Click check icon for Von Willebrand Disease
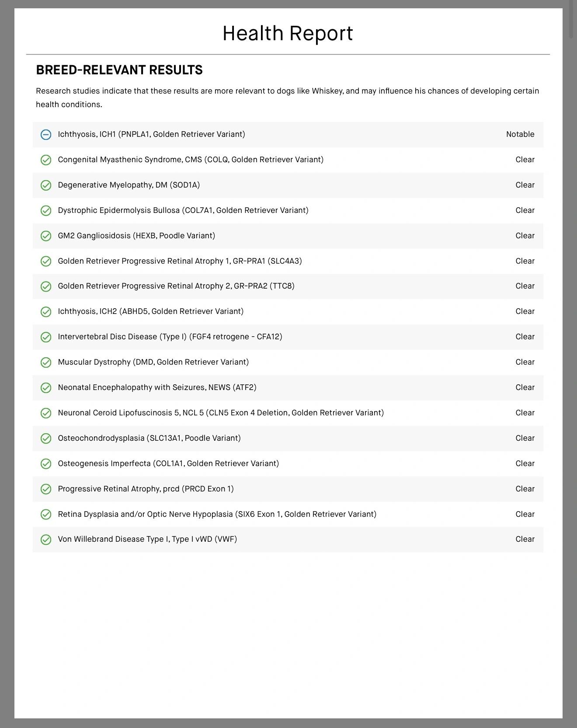 point(46,540)
